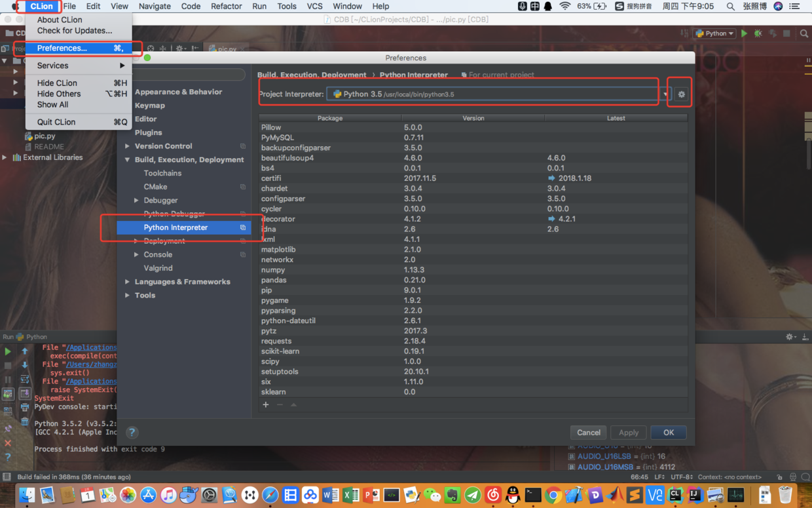Image resolution: width=812 pixels, height=508 pixels.
Task: Open Appearance & Behavior settings
Action: 178,92
